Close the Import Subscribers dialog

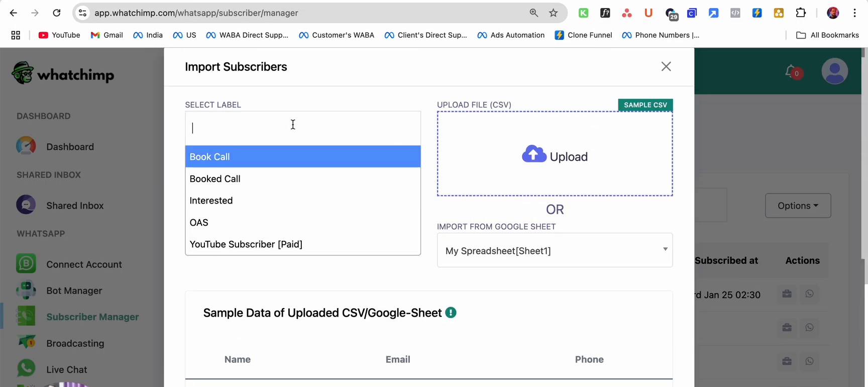(666, 66)
